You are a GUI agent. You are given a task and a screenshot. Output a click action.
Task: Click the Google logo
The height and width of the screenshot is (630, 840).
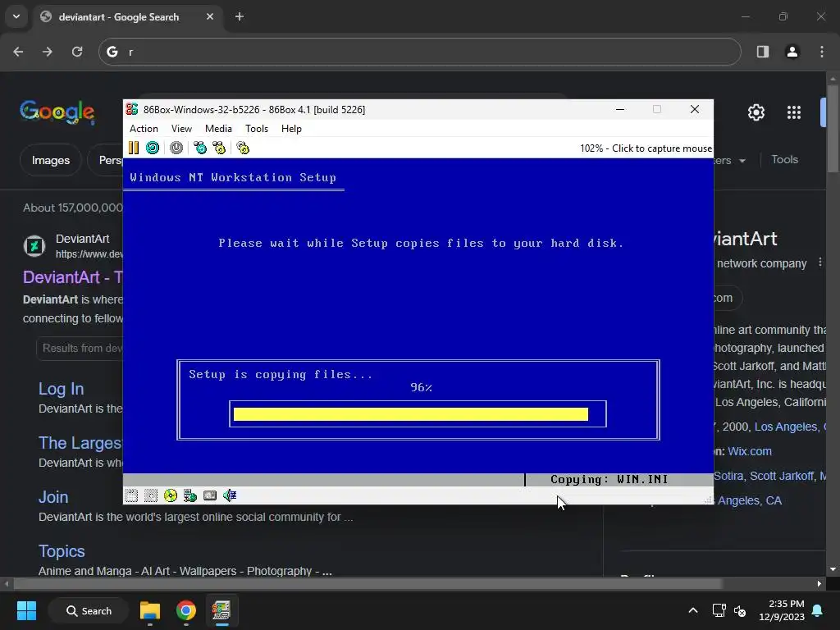point(57,112)
